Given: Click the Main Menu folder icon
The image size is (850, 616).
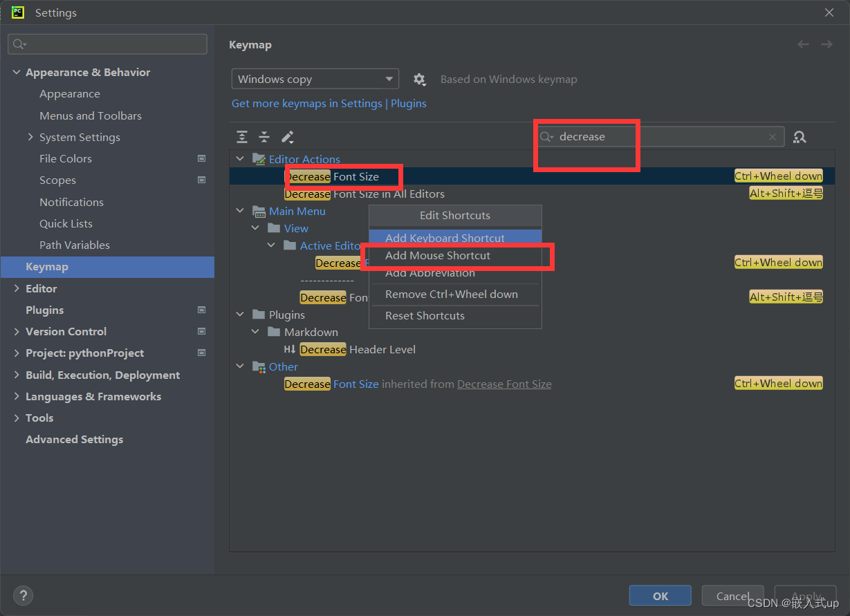Looking at the screenshot, I should coord(259,211).
